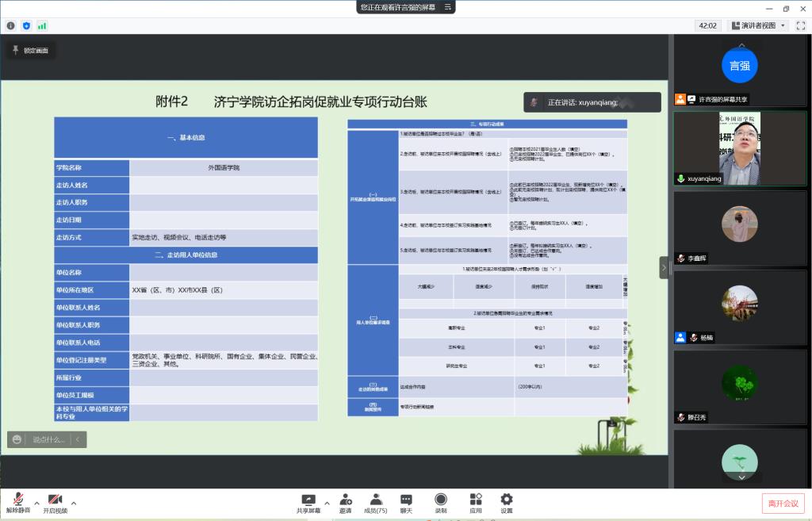Click the Invite (邀请) icon

tap(346, 500)
